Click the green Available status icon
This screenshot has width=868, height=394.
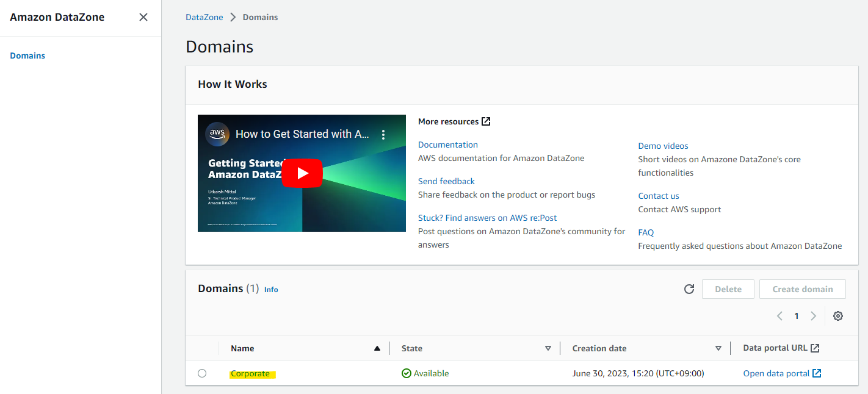point(407,373)
